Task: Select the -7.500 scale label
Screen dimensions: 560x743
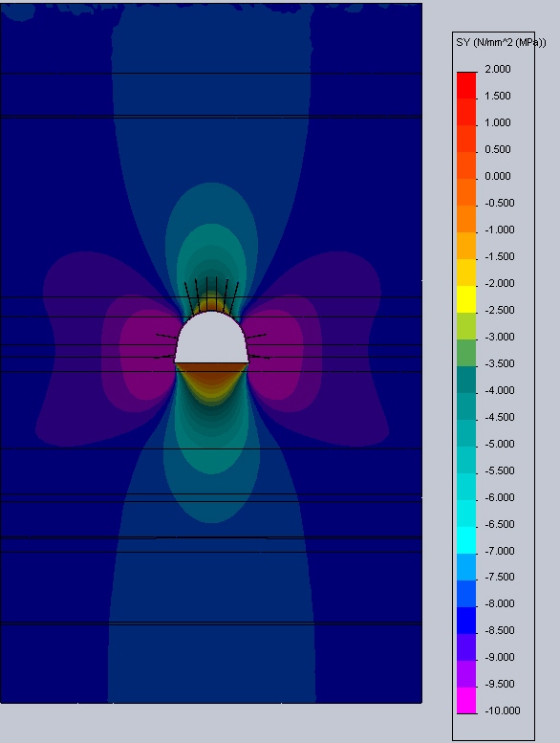Action: pyautogui.click(x=500, y=578)
